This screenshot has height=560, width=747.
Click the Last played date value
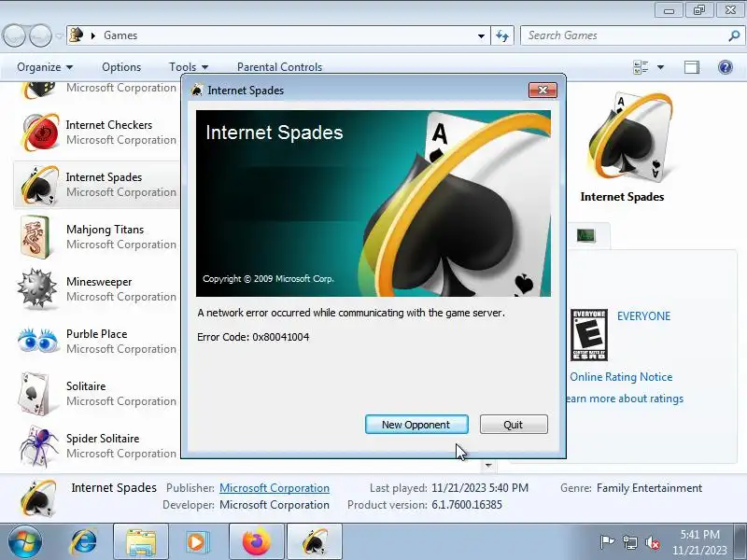(x=480, y=488)
